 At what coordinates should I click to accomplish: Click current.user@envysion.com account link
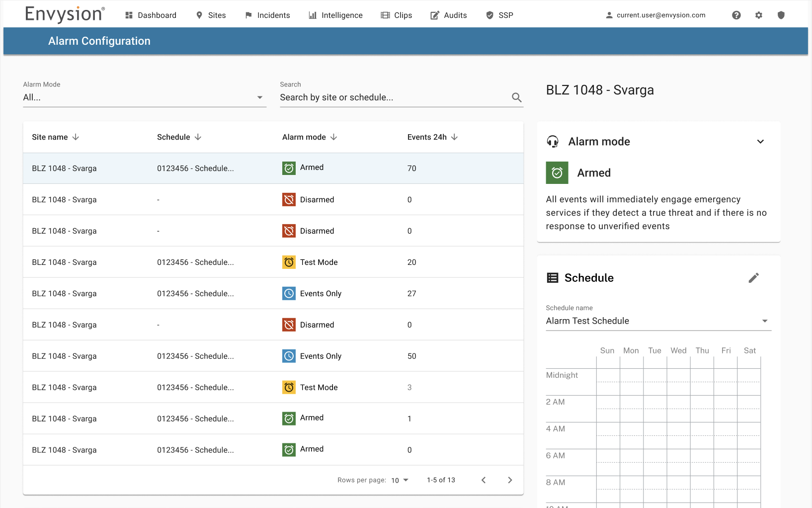pos(655,15)
